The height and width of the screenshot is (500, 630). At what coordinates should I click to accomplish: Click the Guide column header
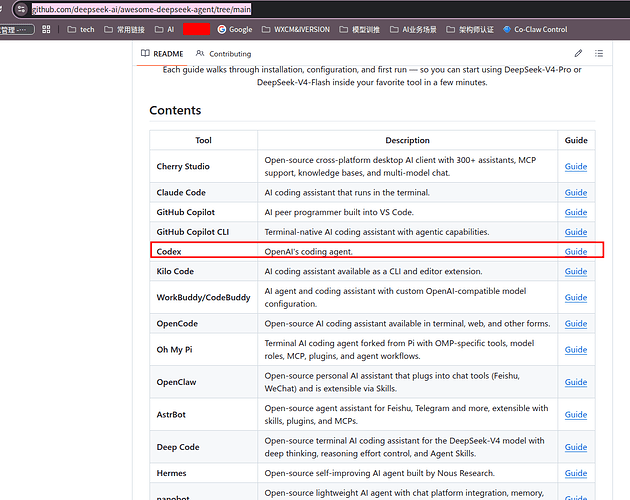click(576, 140)
